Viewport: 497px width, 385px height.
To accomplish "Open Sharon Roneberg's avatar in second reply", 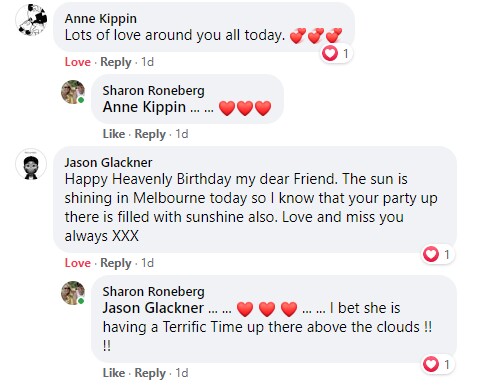I will click(x=73, y=293).
